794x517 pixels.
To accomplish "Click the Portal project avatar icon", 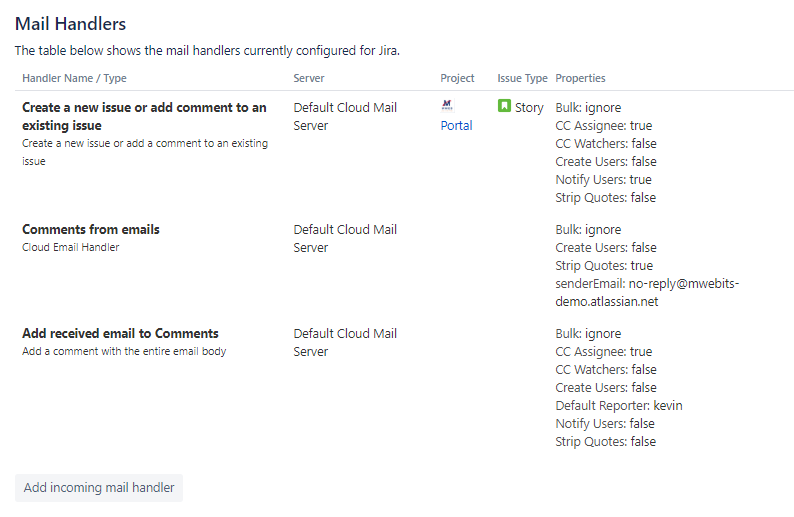I will (447, 105).
